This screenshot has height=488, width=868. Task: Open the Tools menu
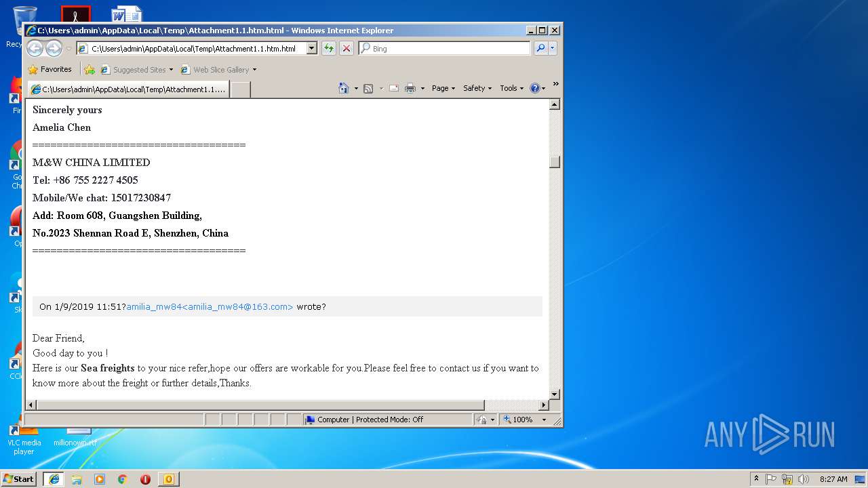(x=512, y=88)
